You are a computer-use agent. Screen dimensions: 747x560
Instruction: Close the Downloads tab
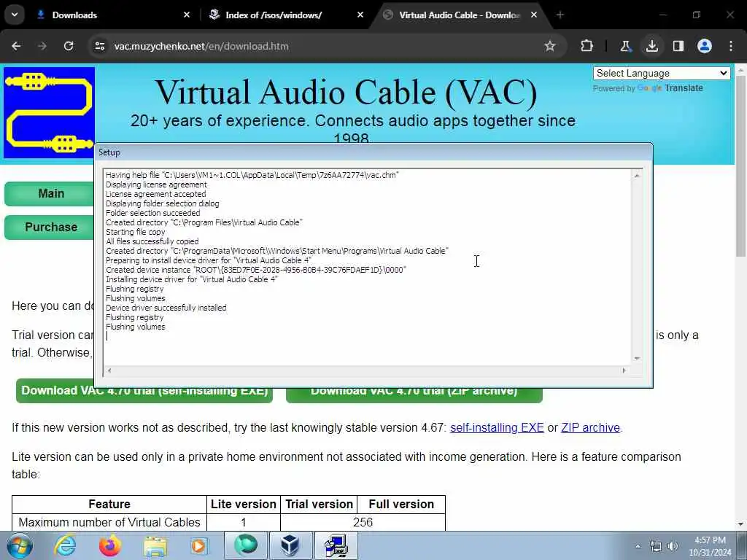click(x=187, y=15)
